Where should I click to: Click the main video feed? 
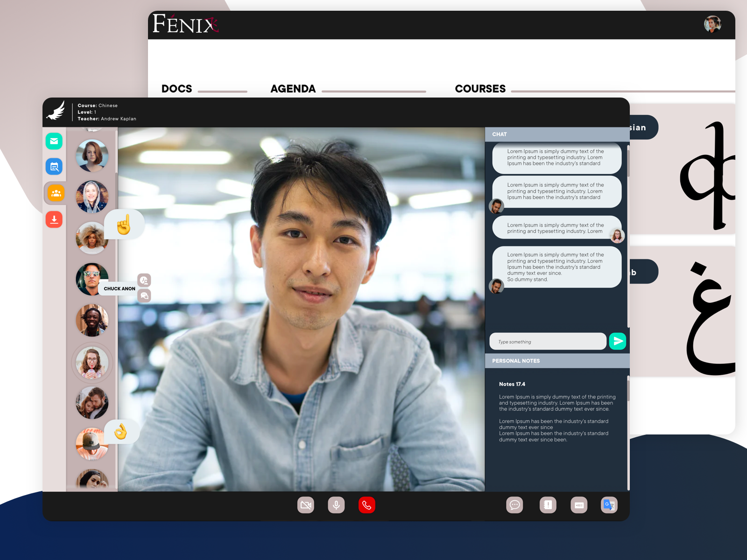pos(301,309)
